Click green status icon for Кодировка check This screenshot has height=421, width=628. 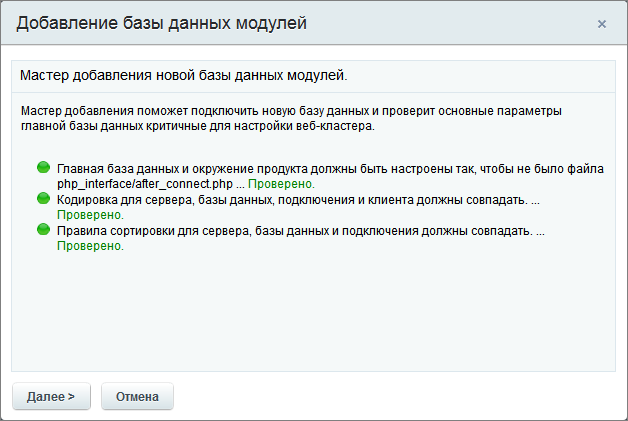[x=43, y=199]
